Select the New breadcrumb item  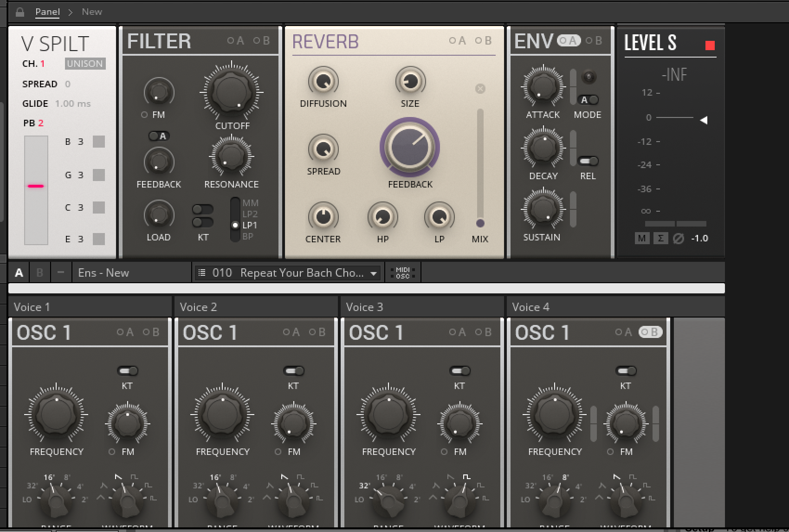(92, 12)
